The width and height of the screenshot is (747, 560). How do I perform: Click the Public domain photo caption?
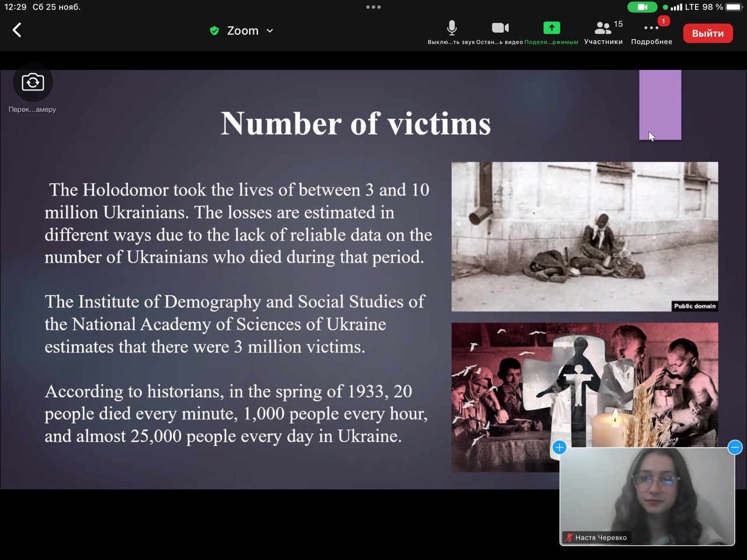click(694, 306)
